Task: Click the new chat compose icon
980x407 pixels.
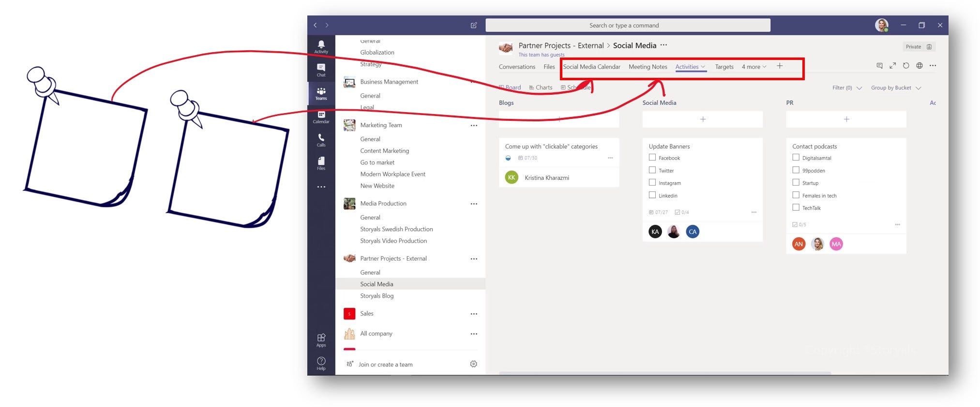Action: (x=474, y=25)
